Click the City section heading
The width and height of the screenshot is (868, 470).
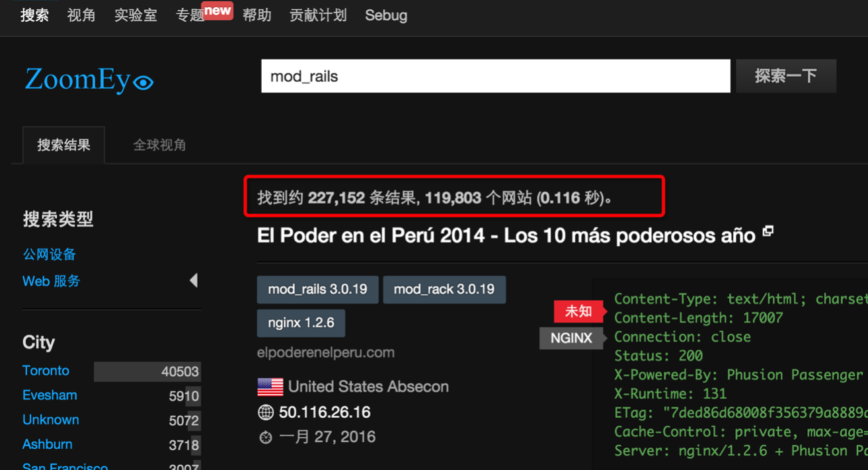coord(38,342)
